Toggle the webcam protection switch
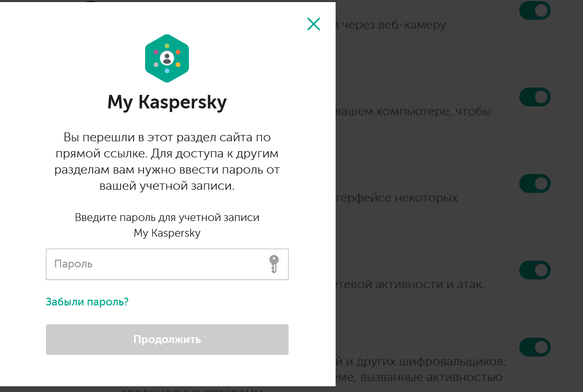This screenshot has width=583, height=392. point(534,10)
